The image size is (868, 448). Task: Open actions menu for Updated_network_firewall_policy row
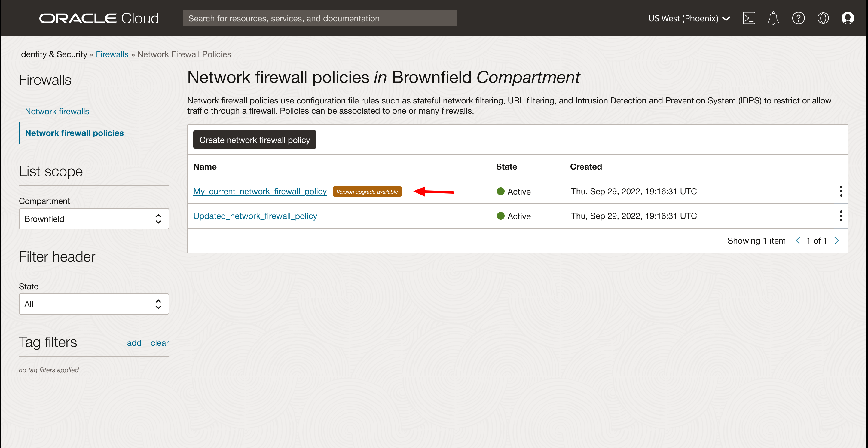point(841,216)
